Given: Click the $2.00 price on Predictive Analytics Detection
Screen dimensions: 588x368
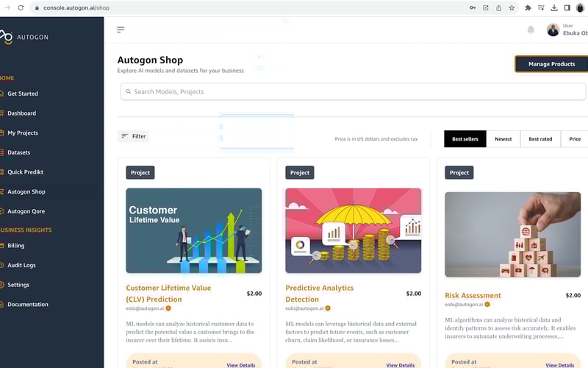Looking at the screenshot, I should pos(414,294).
